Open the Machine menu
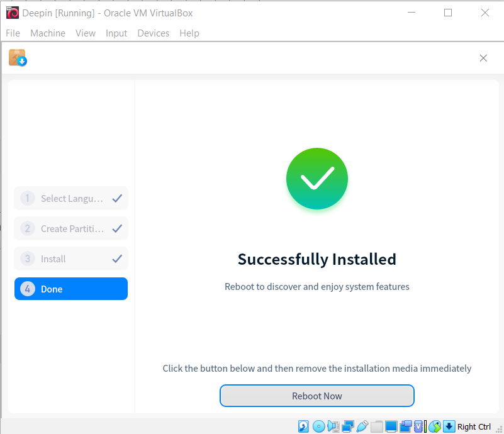 (x=48, y=33)
